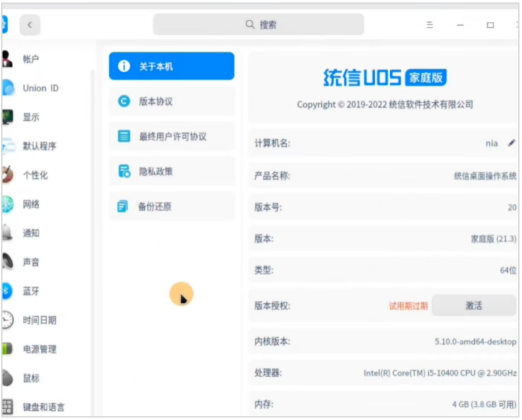
Task: Click the 最终用户许可协议 document icon
Action: 124,136
